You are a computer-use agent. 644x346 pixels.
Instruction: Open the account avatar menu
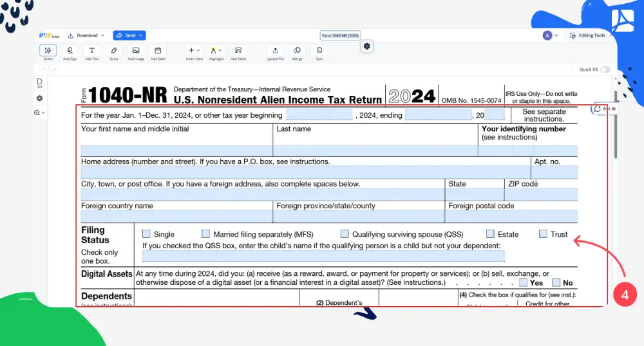(x=551, y=35)
